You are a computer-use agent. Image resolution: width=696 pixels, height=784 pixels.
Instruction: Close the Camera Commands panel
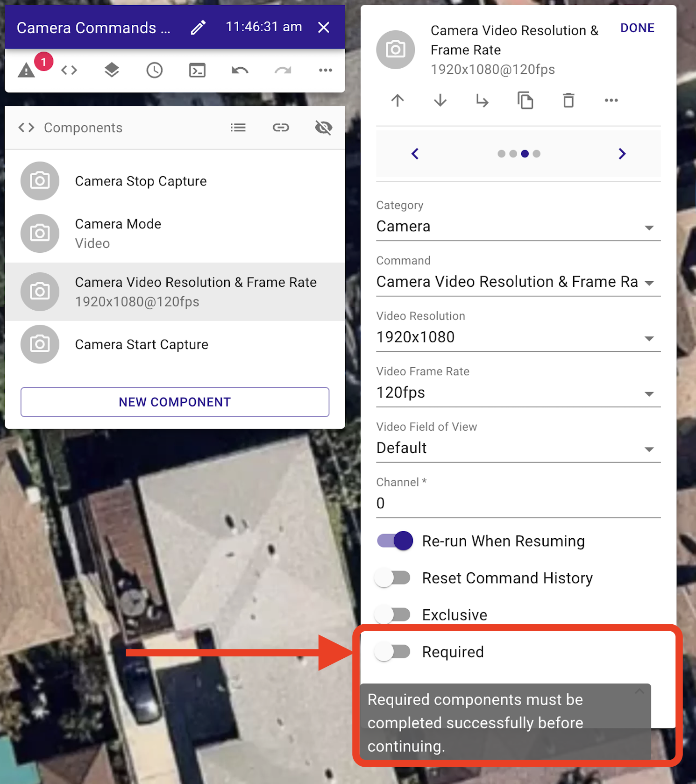[324, 28]
